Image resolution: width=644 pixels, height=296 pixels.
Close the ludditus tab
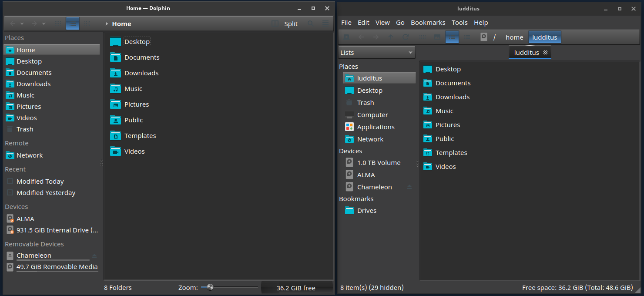[545, 53]
